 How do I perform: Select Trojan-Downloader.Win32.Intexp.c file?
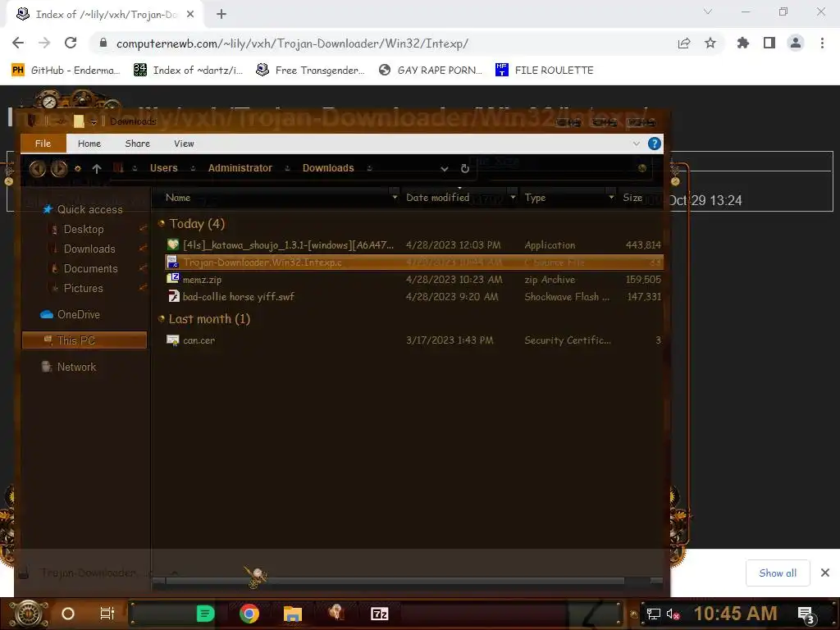point(413,262)
